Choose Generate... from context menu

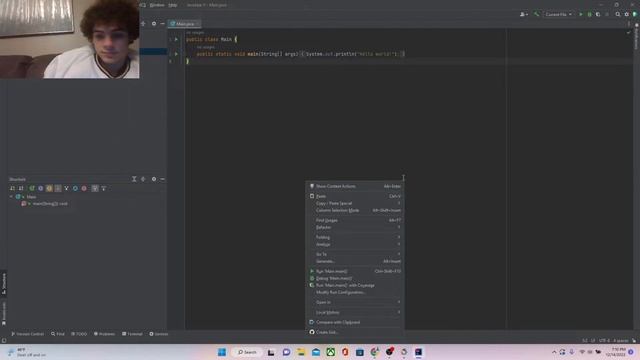(x=355, y=261)
